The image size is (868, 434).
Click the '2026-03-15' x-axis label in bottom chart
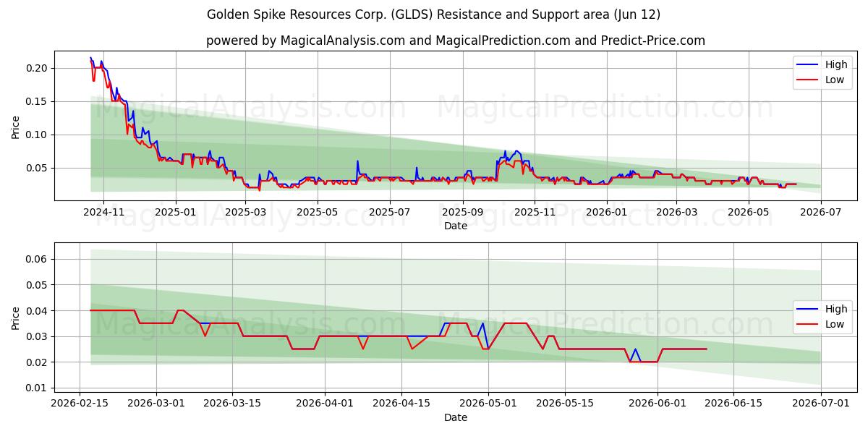[233, 404]
